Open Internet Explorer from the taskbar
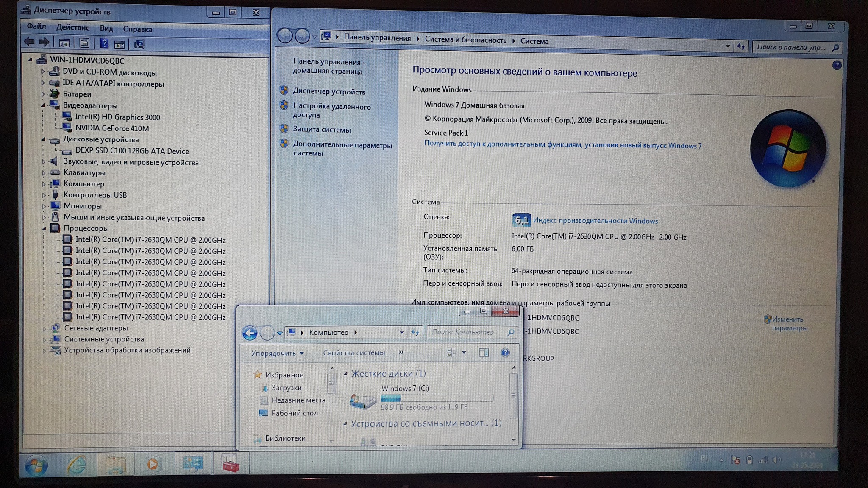The height and width of the screenshot is (488, 868). [76, 465]
